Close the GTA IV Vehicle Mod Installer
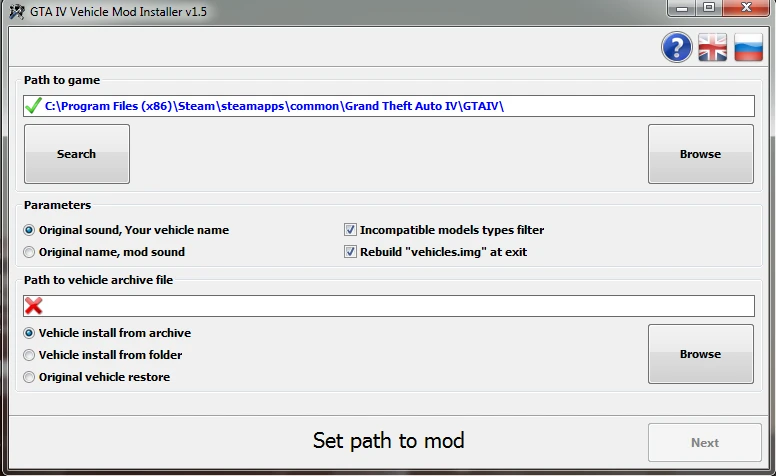The image size is (776, 476). (746, 8)
